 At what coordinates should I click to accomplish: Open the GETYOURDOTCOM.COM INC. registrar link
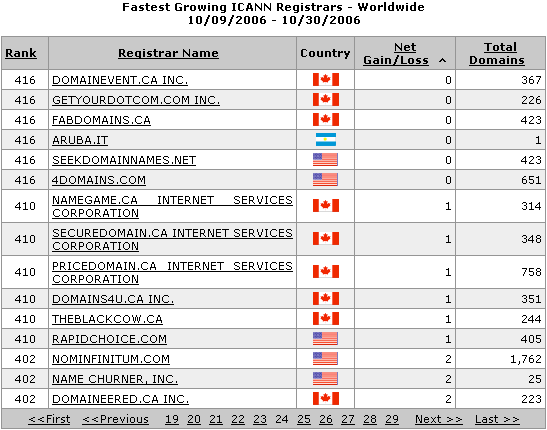(x=136, y=100)
